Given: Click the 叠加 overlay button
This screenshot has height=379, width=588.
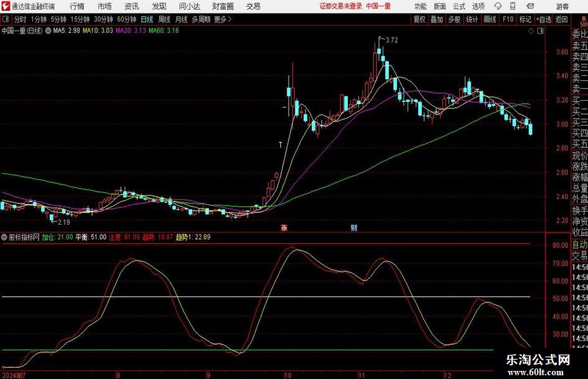Looking at the screenshot, I should coord(437,19).
